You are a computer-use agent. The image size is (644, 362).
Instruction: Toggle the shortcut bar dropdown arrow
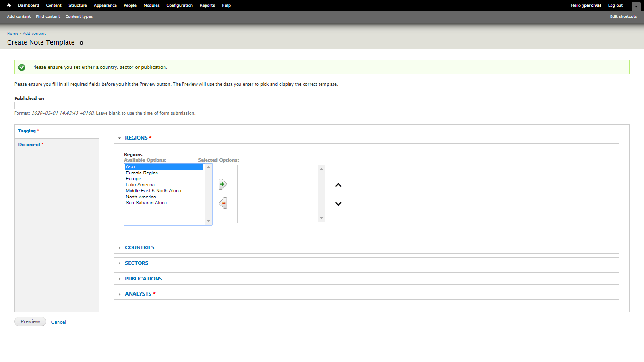pyautogui.click(x=636, y=6)
